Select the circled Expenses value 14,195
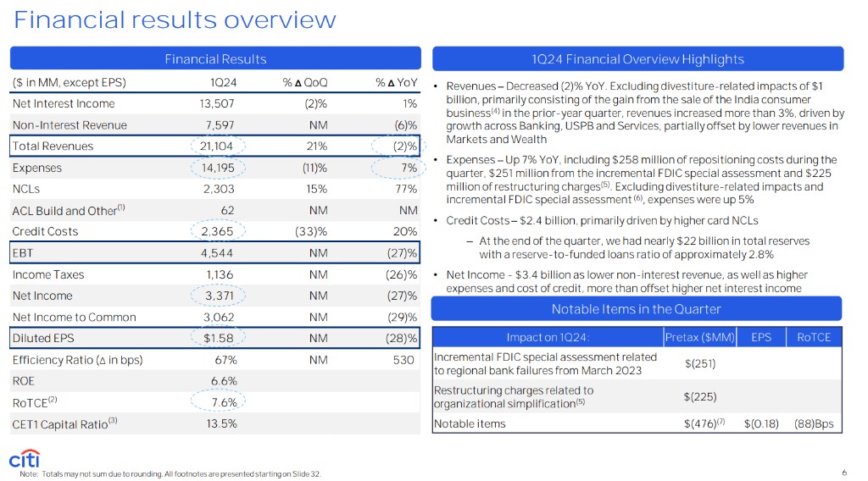This screenshot has height=481, width=868. (x=218, y=168)
